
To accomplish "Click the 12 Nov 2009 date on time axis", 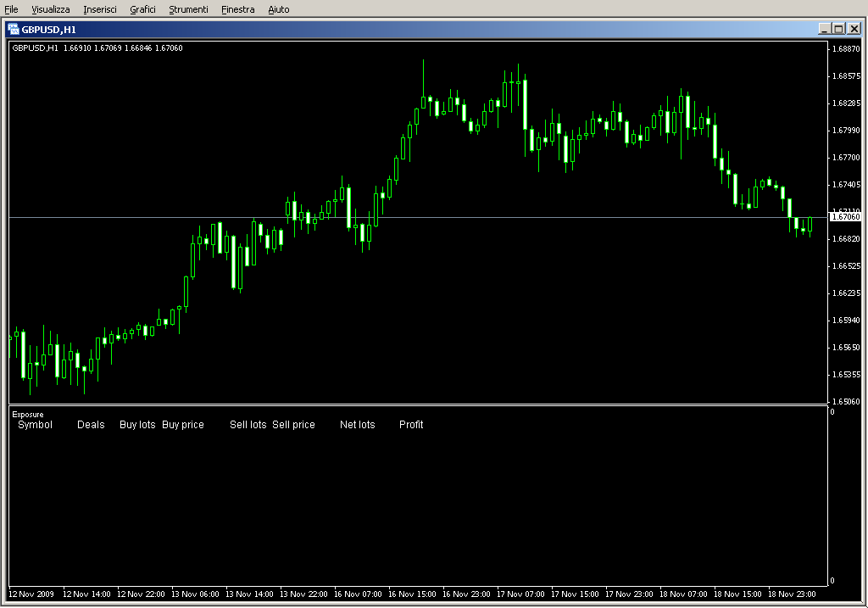I will coord(31,594).
